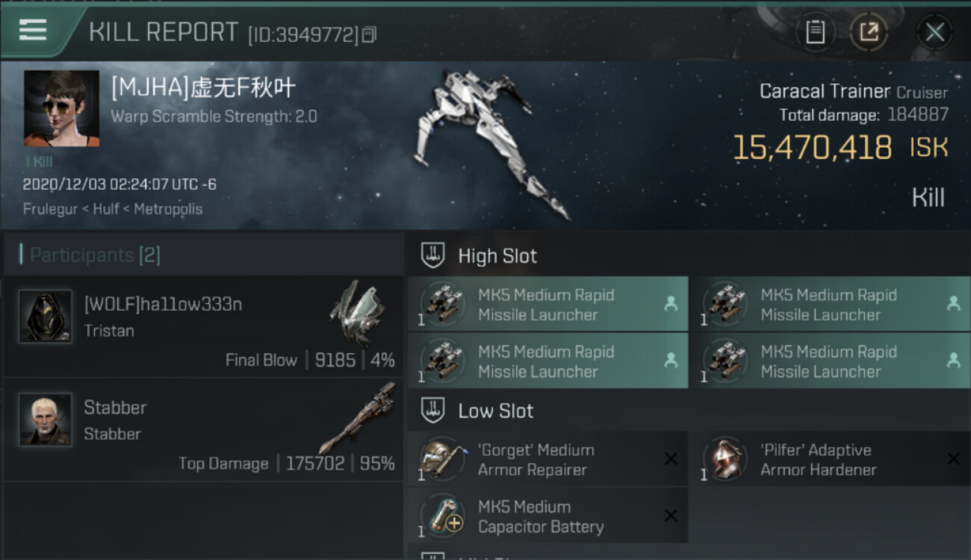971x560 pixels.
Task: Collapse the Low Slot section
Action: 433,411
